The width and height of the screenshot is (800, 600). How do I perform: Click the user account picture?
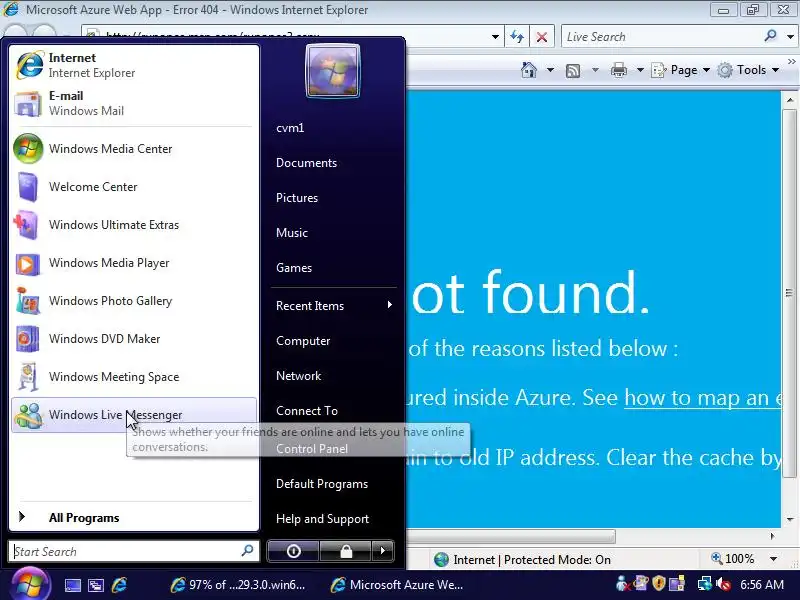(x=333, y=70)
